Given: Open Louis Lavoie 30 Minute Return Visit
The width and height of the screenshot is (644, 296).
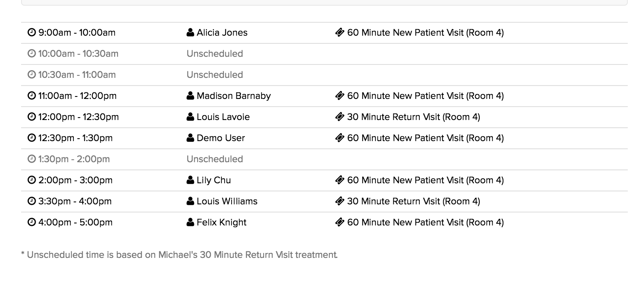Looking at the screenshot, I should coord(413,117).
